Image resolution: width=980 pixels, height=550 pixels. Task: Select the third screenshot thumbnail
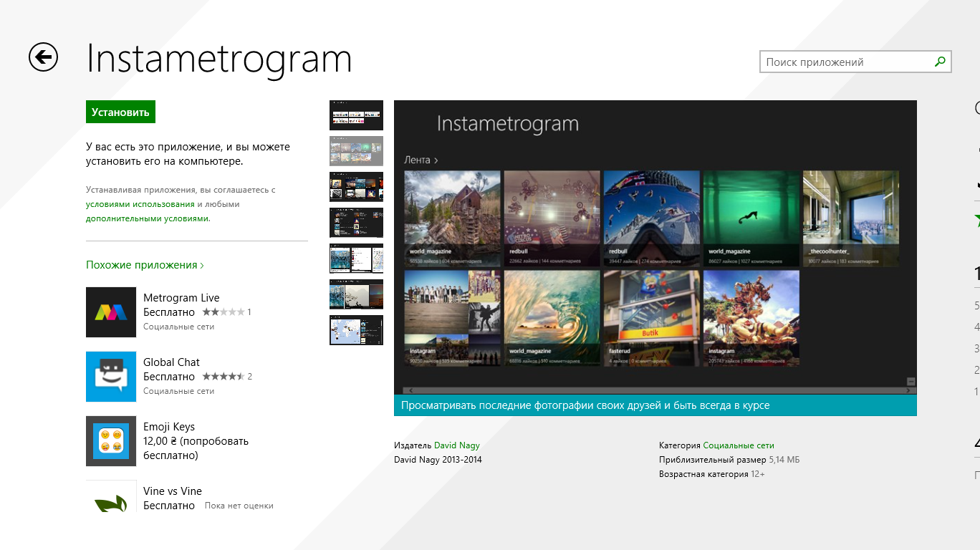(356, 187)
